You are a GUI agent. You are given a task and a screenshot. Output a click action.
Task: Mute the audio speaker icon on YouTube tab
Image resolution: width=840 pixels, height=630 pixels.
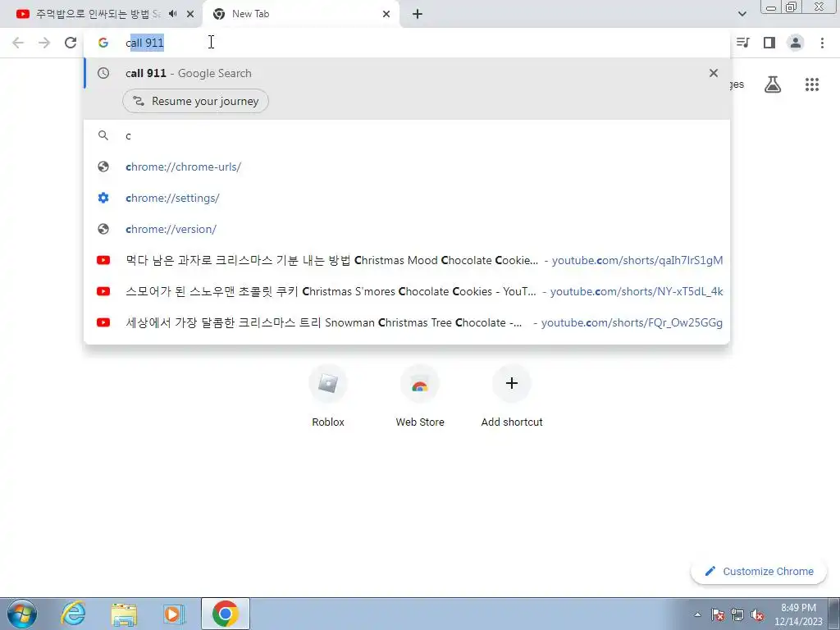[x=172, y=14]
